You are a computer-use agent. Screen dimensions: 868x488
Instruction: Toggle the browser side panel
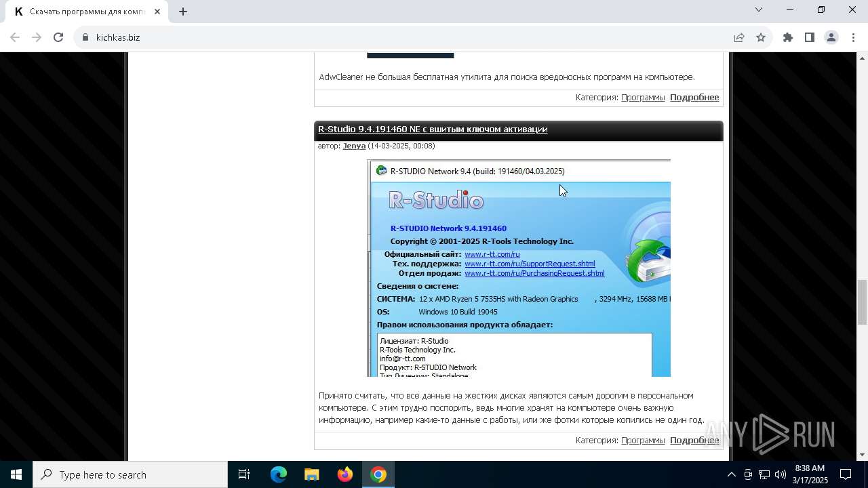click(810, 37)
